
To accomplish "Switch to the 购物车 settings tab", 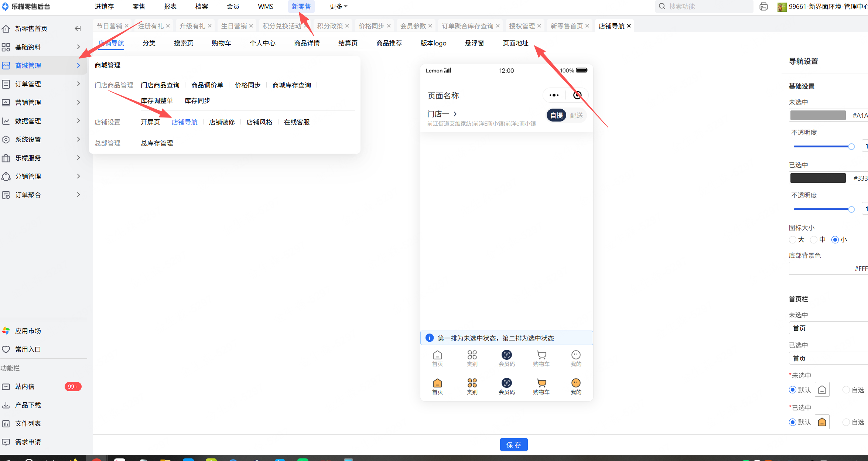I will (x=221, y=43).
